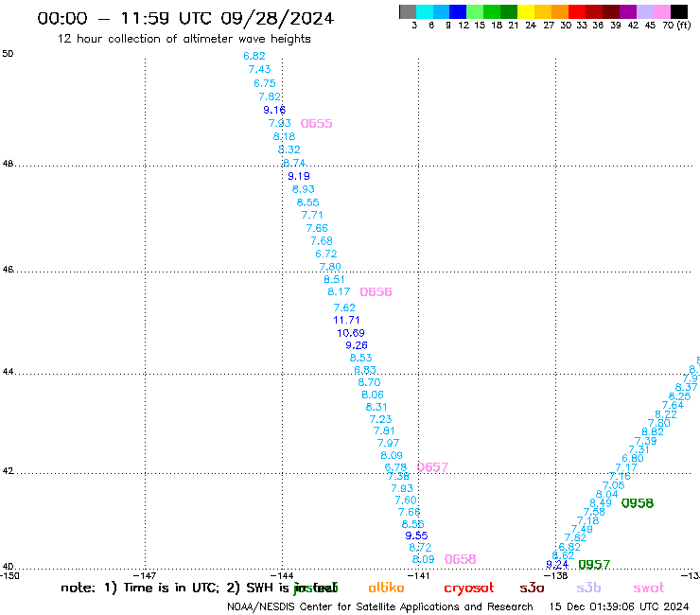This screenshot has width=700, height=615.
Task: Pick the pink swatch in the legend bar
Action: 661,11
